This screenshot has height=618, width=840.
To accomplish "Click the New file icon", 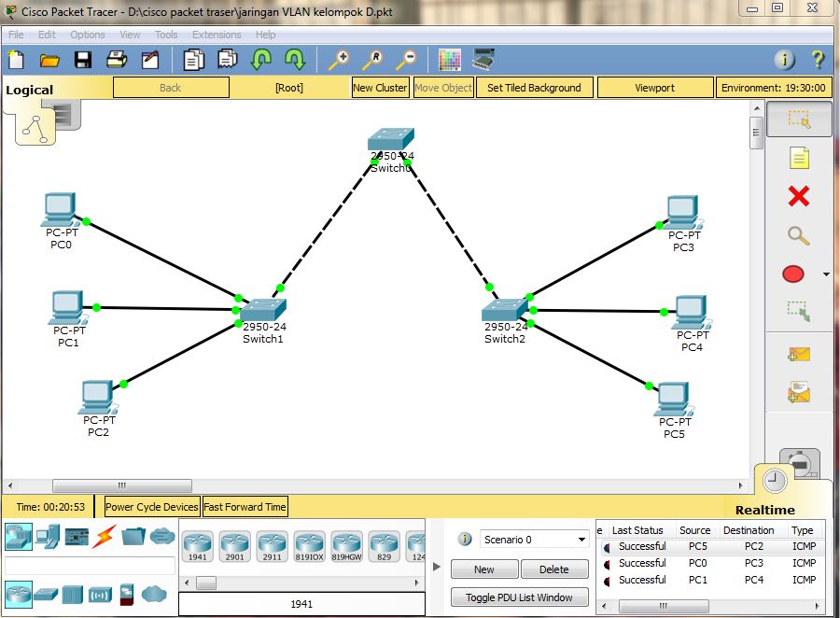I will click(x=16, y=59).
